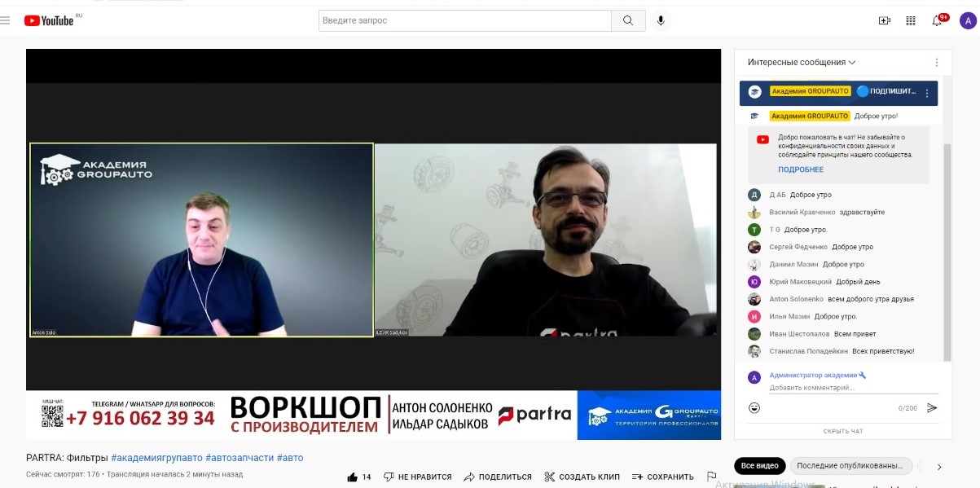This screenshot has height=488, width=980.
Task: Open pinned message three-dot menu
Action: (x=927, y=94)
